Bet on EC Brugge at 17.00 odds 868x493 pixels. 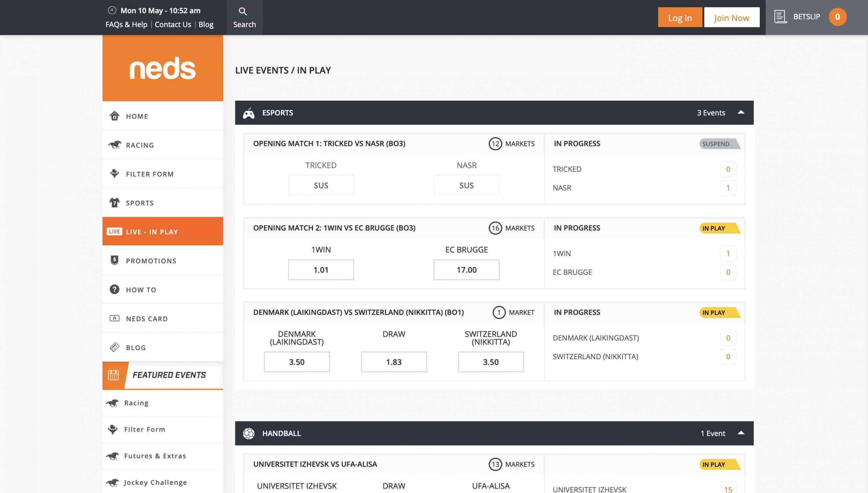466,270
